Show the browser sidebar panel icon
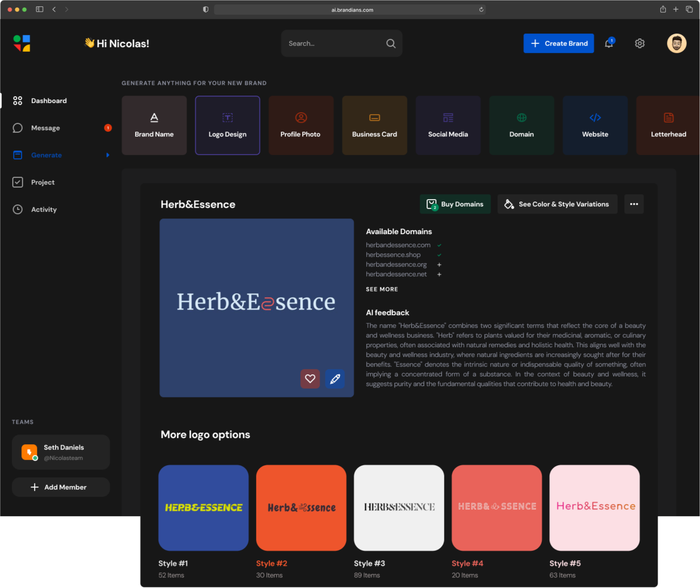This screenshot has height=588, width=700. click(x=40, y=9)
